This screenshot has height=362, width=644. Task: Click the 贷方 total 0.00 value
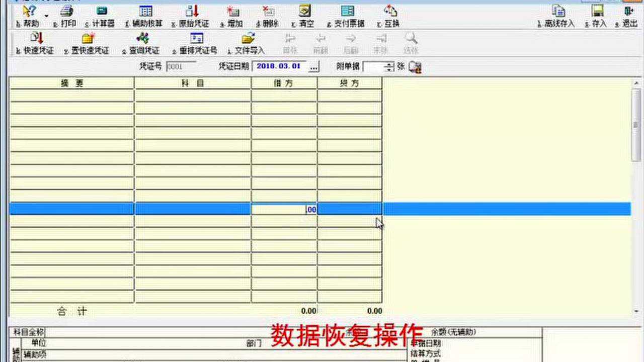(x=374, y=311)
